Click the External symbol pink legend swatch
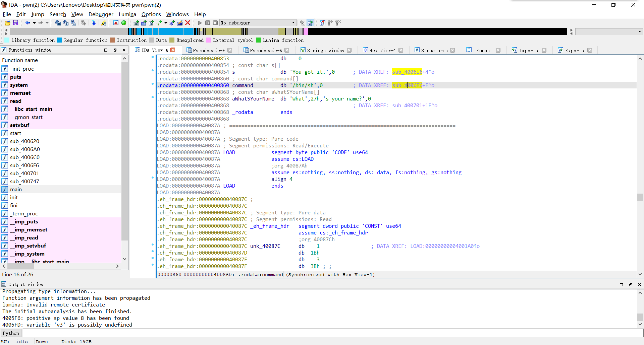 pos(209,40)
